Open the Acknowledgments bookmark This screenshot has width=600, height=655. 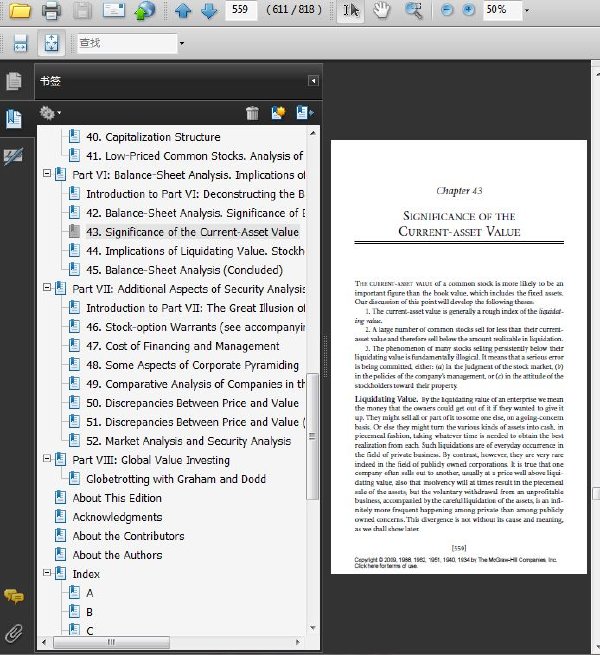(117, 517)
